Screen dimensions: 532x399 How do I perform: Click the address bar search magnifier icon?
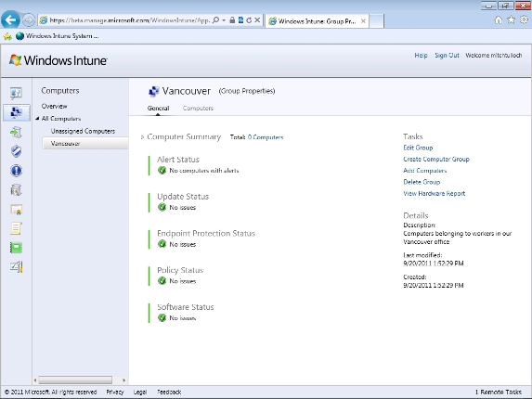[215, 20]
